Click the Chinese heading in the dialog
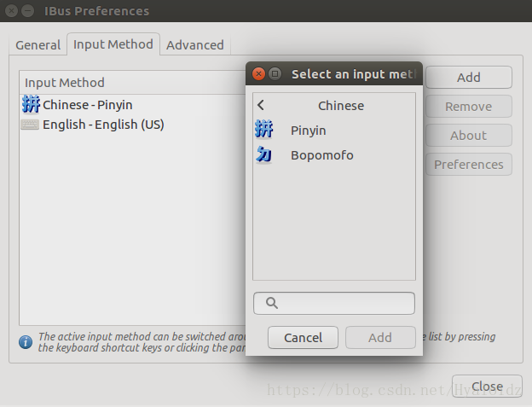Image resolution: width=532 pixels, height=407 pixels. point(341,106)
